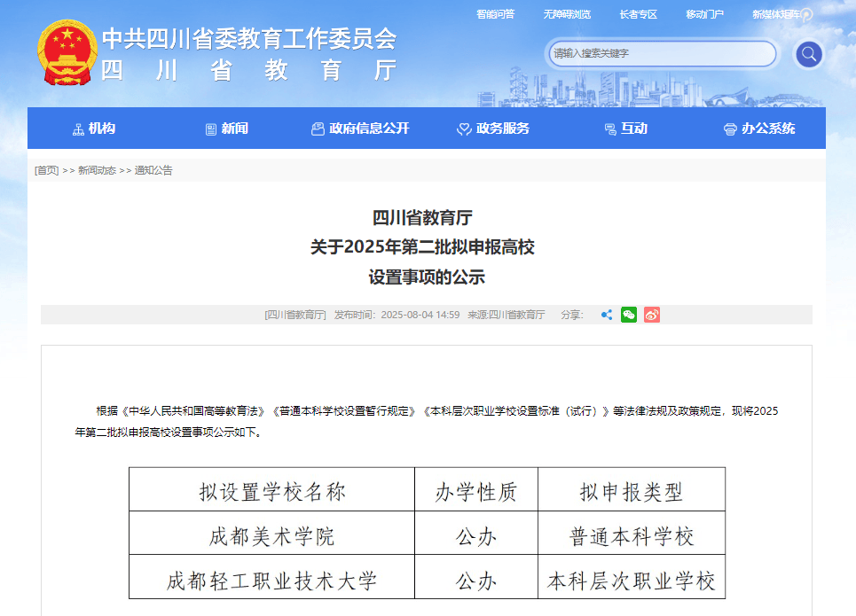Enable 无障碍浏览 accessibility mode

[567, 14]
